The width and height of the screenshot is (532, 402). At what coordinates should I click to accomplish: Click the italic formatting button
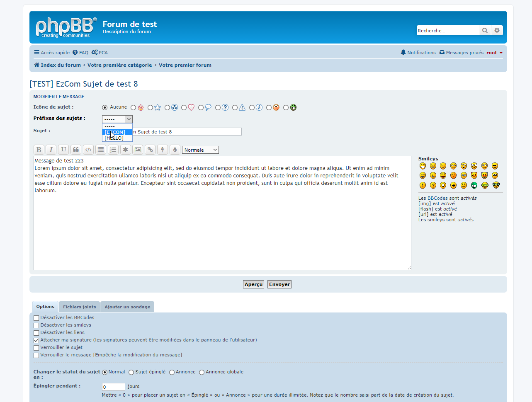pyautogui.click(x=51, y=150)
